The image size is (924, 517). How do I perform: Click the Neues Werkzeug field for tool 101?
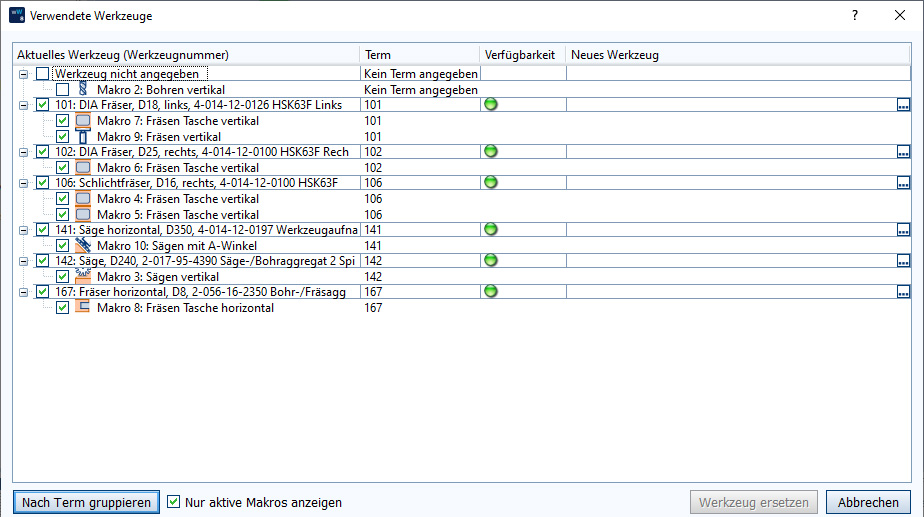[731, 105]
